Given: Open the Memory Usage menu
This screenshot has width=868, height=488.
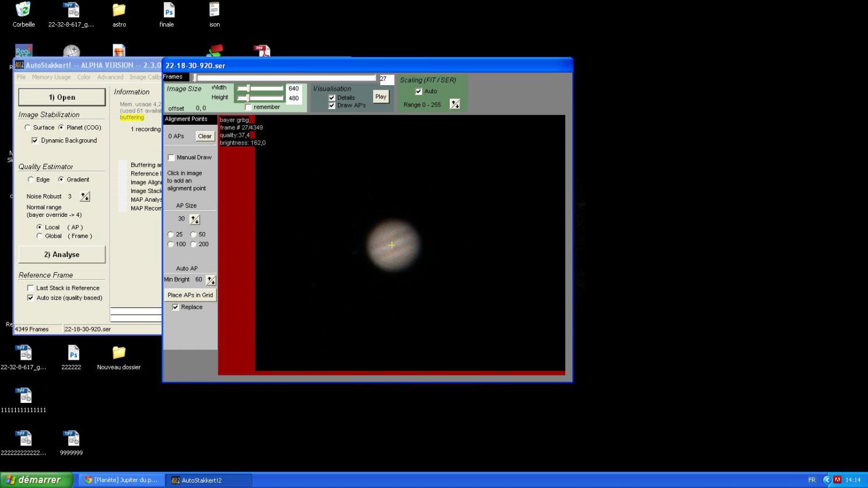Looking at the screenshot, I should tap(51, 77).
